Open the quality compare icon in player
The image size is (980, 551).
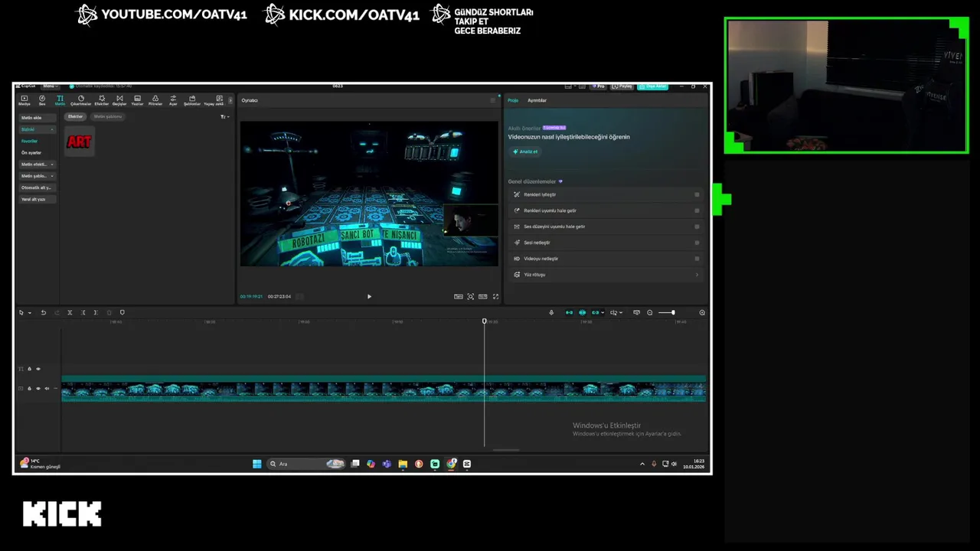point(458,296)
